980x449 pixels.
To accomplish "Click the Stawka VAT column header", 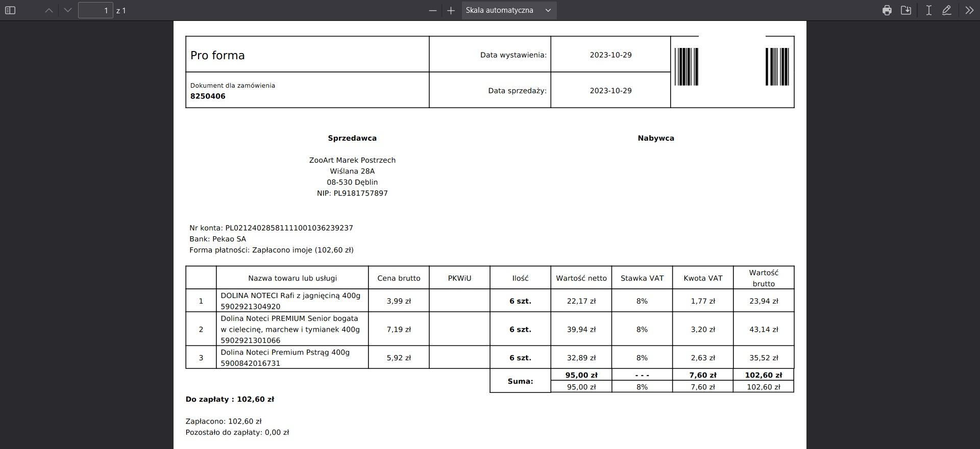I will point(642,278).
